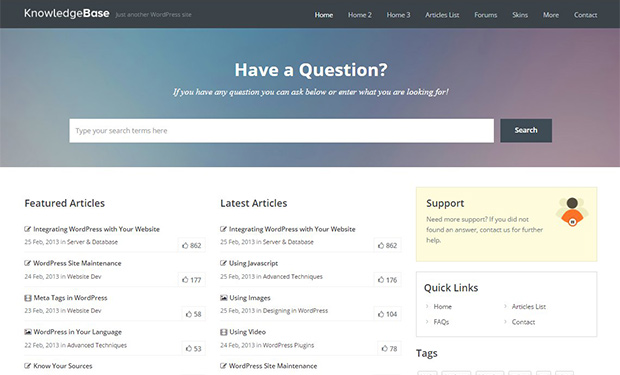
Task: Click image icon beside WordPress in Your Language
Action: (28, 332)
